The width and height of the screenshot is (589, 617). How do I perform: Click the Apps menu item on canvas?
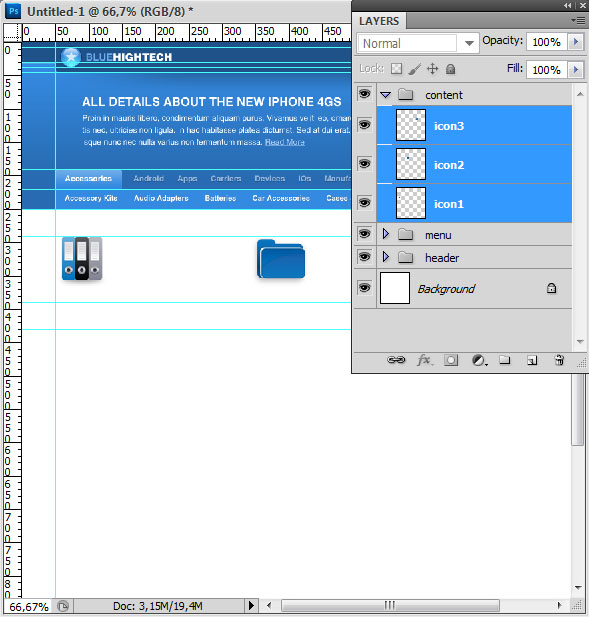[x=187, y=179]
